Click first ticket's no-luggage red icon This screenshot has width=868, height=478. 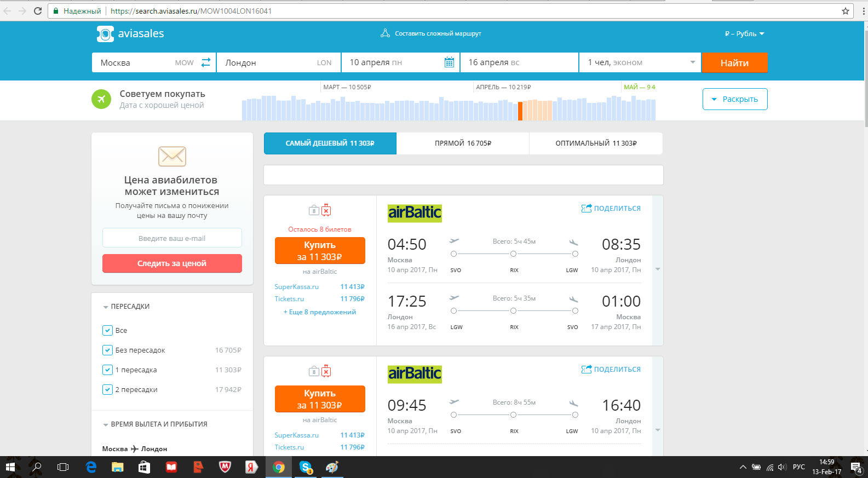point(326,210)
